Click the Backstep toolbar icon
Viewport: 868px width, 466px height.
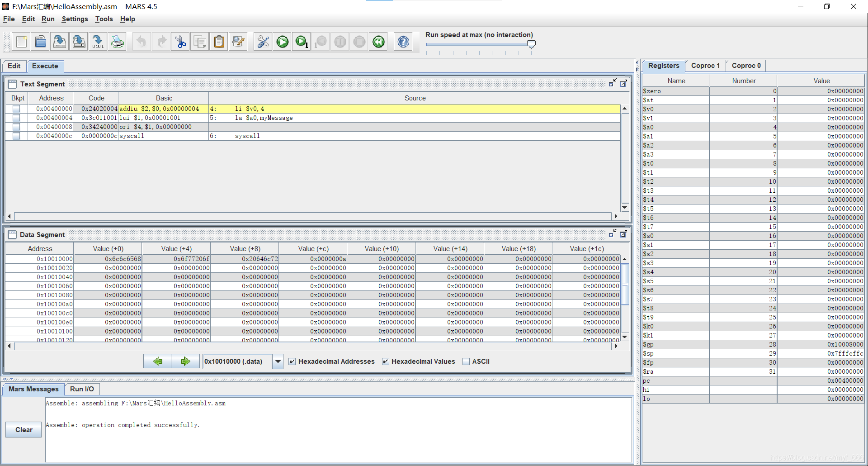coord(321,42)
